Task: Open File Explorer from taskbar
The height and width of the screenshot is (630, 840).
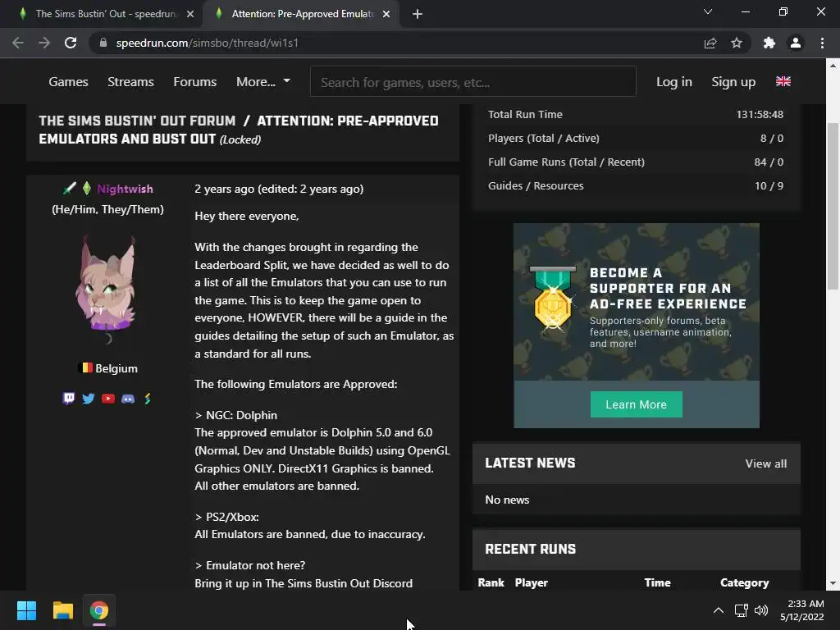Action: click(x=62, y=610)
